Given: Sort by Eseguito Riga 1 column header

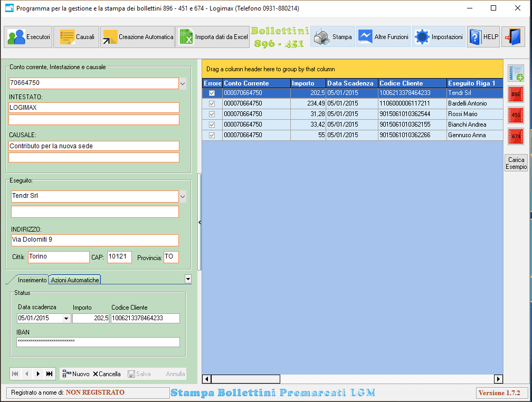Looking at the screenshot, I should pos(474,83).
